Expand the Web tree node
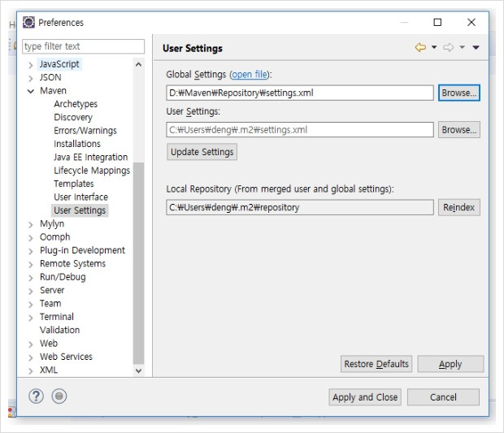The image size is (504, 433). (31, 344)
